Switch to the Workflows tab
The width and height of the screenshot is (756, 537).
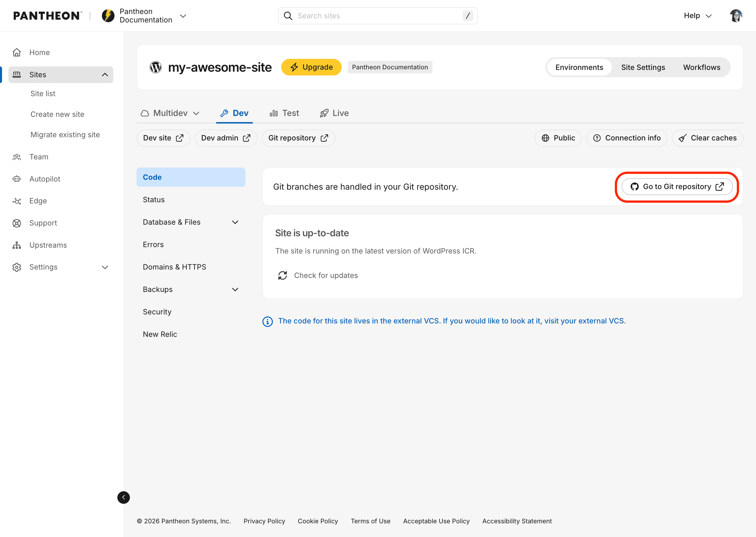(x=702, y=68)
